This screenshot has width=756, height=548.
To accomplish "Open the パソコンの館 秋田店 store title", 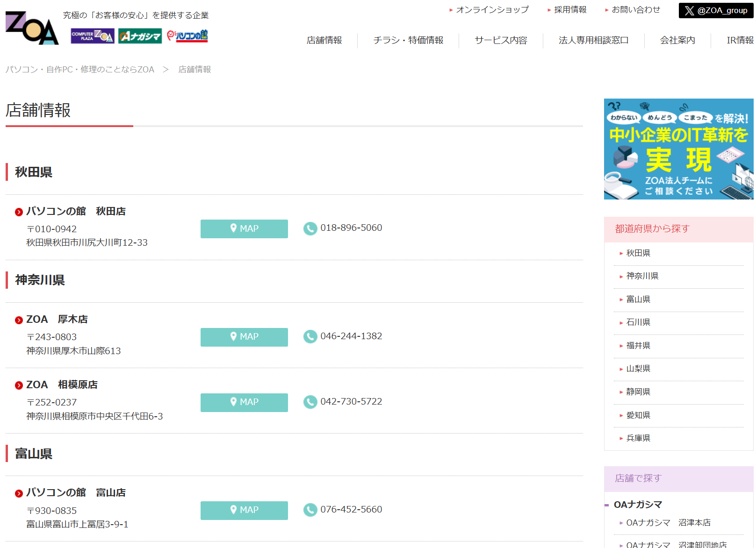I will point(76,211).
